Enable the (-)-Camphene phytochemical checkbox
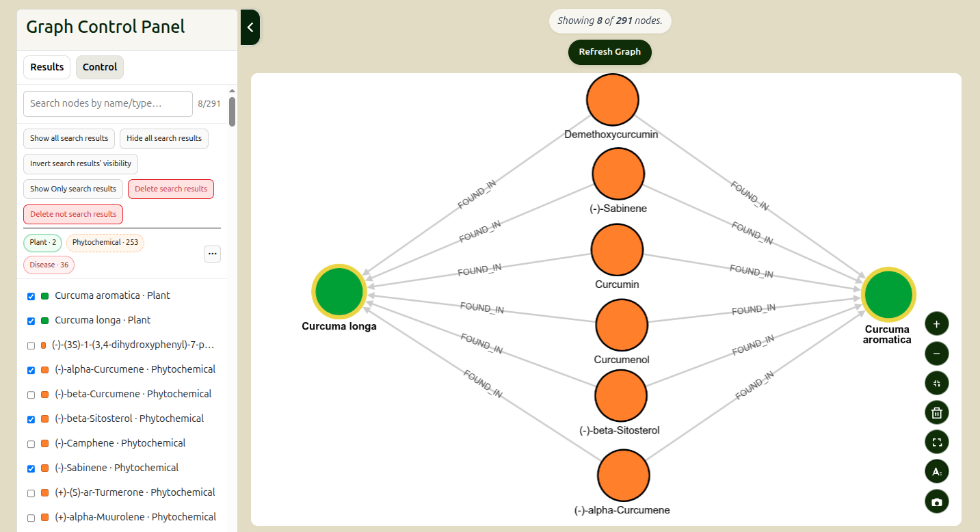The image size is (980, 532). pos(31,444)
